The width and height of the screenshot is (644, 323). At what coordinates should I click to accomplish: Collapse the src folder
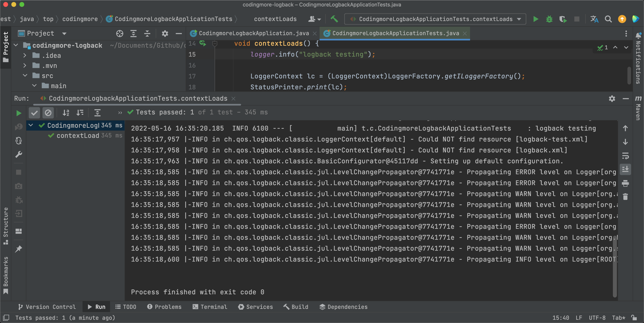pyautogui.click(x=25, y=75)
